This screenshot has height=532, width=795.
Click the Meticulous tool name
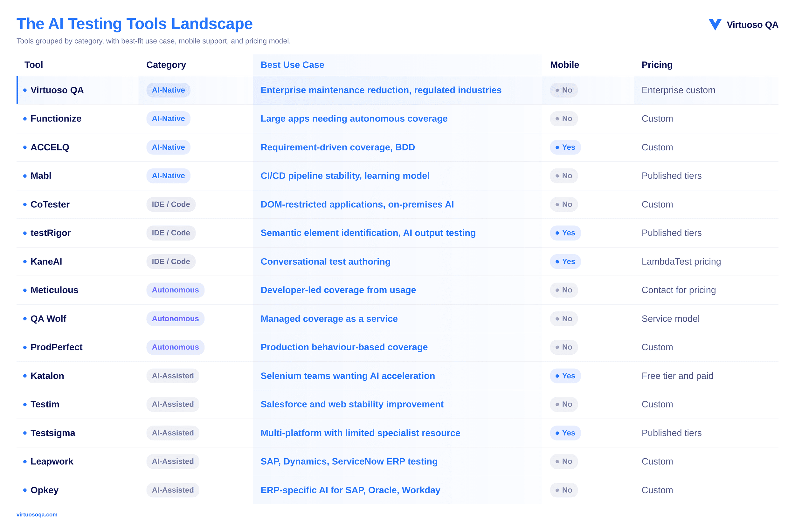(54, 290)
